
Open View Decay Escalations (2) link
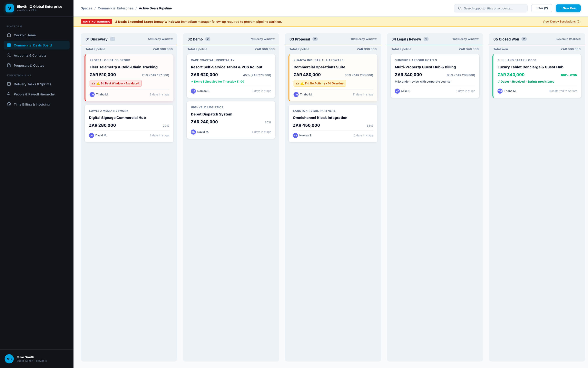coord(561,21)
